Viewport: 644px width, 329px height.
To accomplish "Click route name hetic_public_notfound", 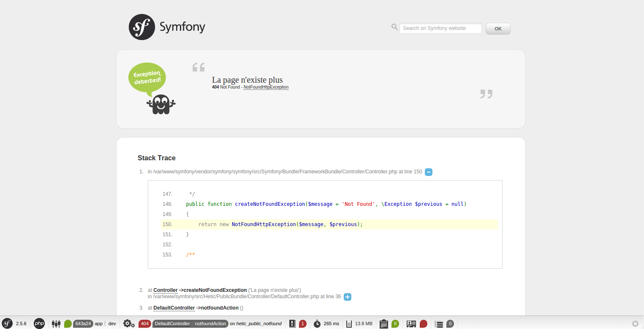I will click(259, 324).
